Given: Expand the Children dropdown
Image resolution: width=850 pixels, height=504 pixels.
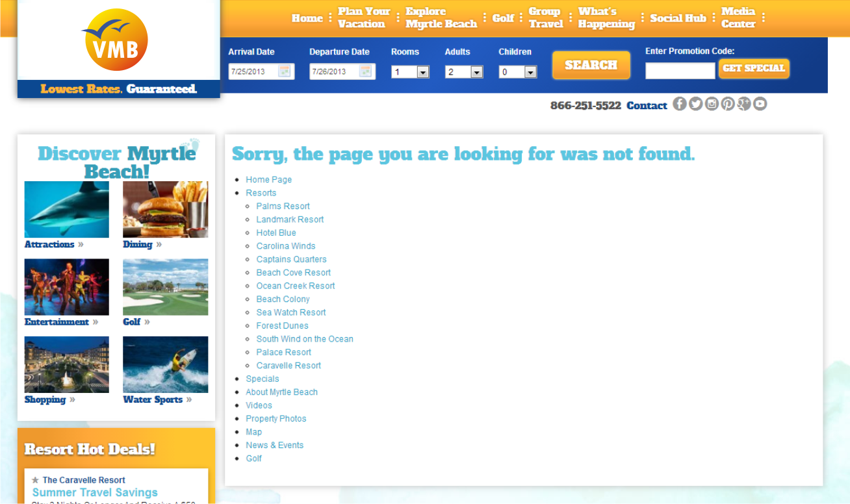Looking at the screenshot, I should (518, 72).
